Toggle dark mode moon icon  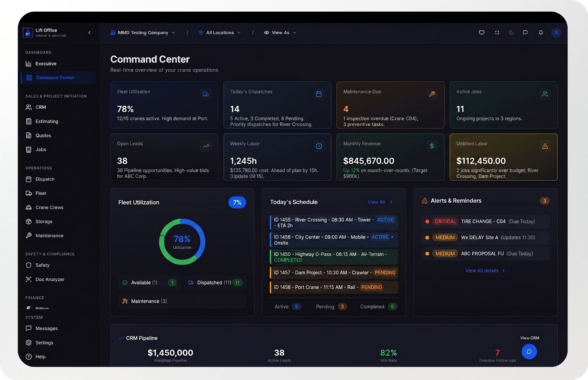coord(511,32)
